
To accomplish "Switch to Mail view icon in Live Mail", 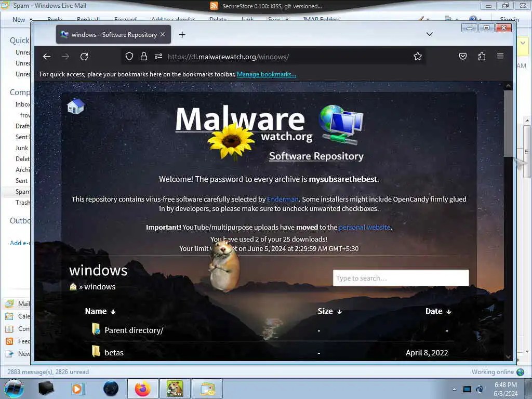I will pos(9,303).
